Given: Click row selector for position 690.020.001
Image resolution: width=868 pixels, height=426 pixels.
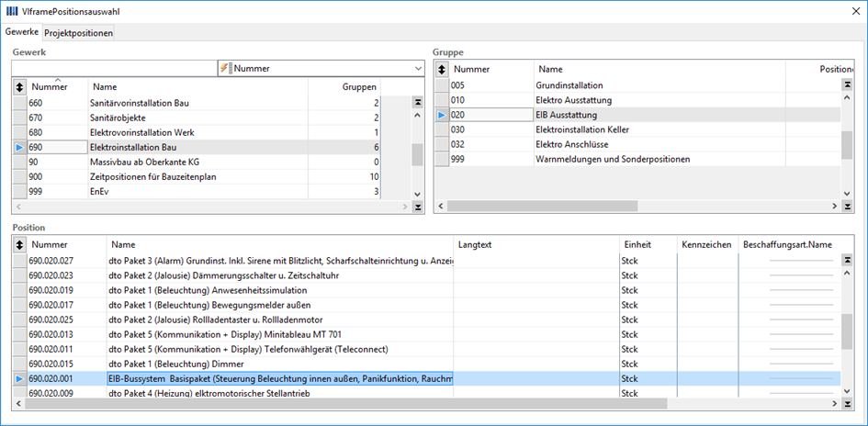Looking at the screenshot, I should click(19, 379).
